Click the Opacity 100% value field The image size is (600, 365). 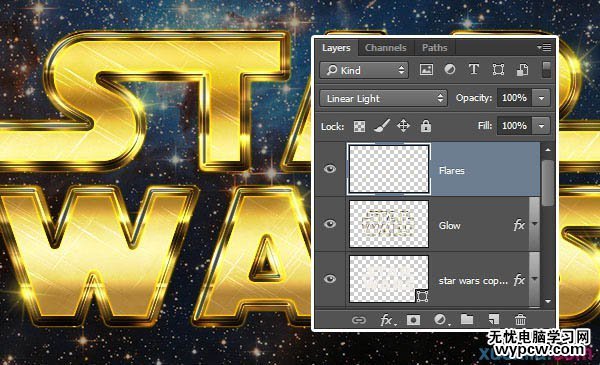[515, 98]
